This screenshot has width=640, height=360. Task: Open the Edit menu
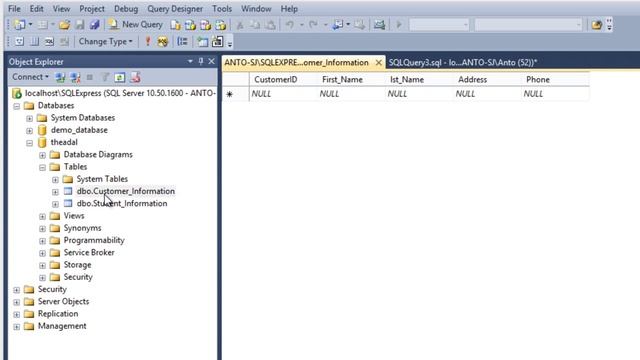pyautogui.click(x=36, y=9)
